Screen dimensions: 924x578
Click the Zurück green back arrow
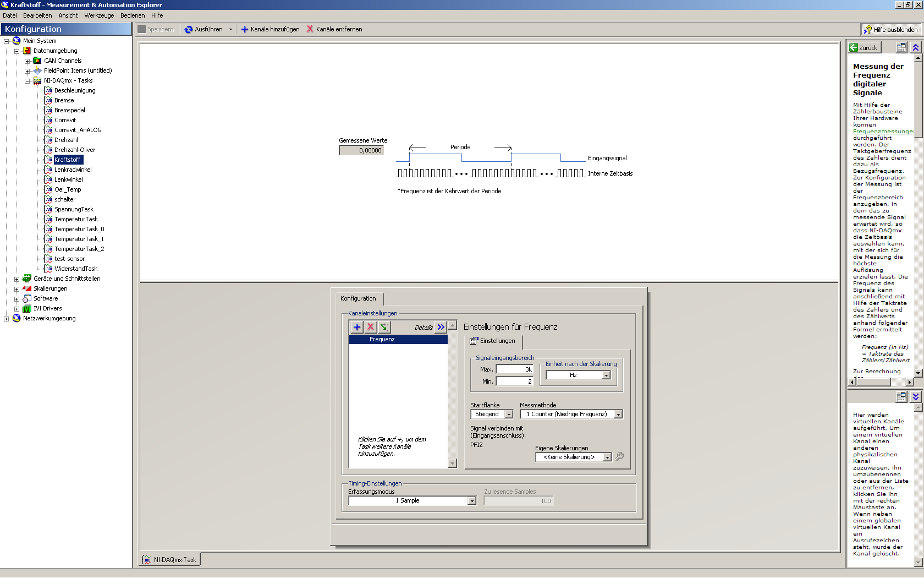[854, 47]
